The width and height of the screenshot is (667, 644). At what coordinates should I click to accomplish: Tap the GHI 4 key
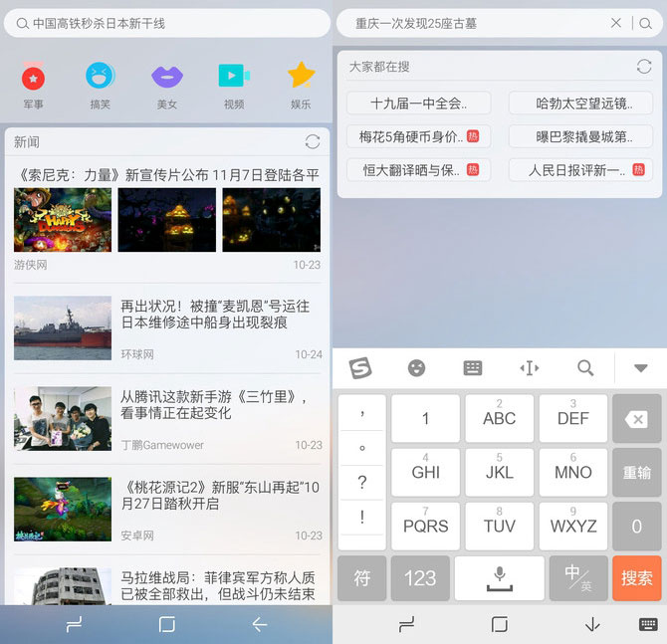click(425, 472)
